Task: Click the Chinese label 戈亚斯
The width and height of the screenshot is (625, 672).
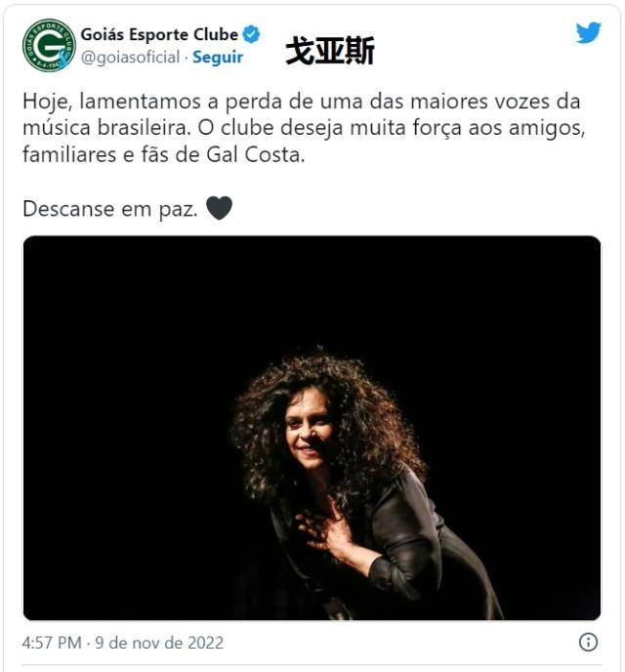Action: [330, 51]
